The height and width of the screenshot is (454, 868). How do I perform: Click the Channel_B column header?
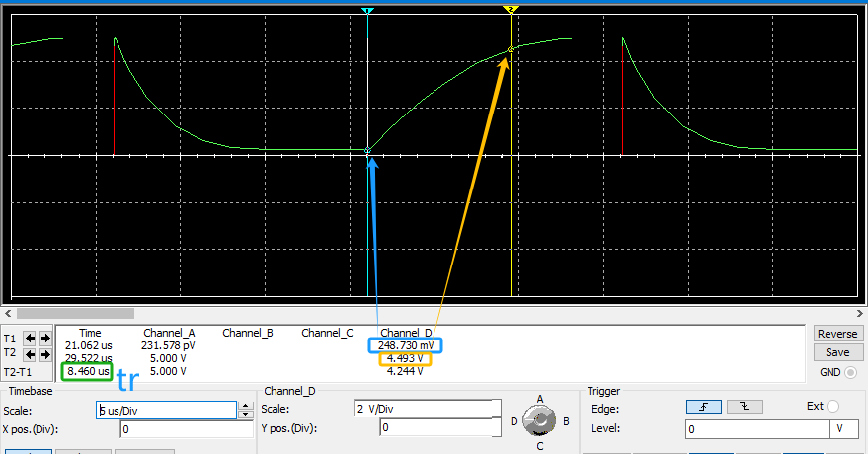(x=248, y=333)
